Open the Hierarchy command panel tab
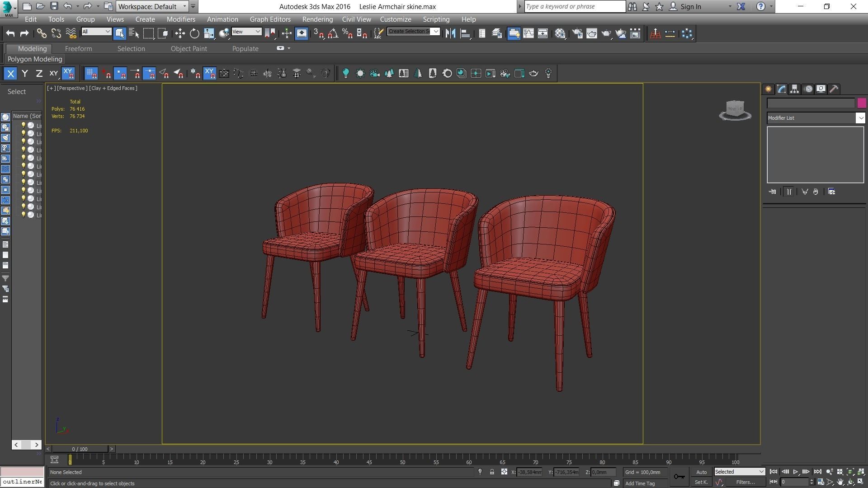Image resolution: width=868 pixels, height=488 pixels. click(794, 89)
